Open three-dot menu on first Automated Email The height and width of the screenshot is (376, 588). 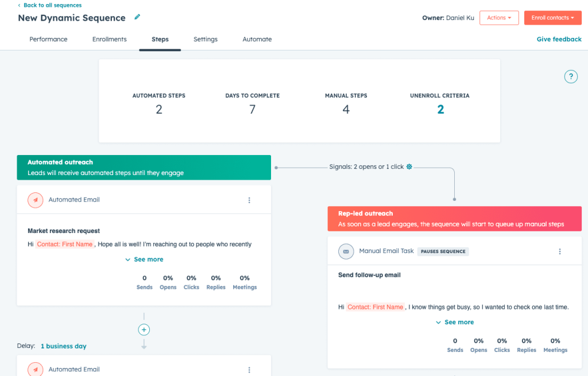tap(249, 200)
